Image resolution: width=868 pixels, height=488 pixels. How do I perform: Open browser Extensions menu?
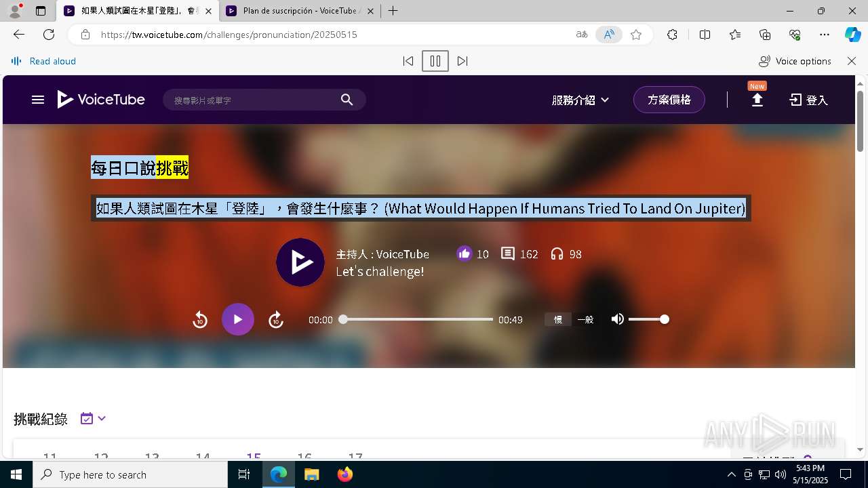coord(672,35)
